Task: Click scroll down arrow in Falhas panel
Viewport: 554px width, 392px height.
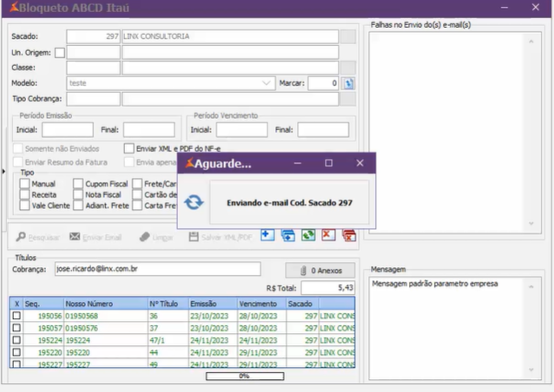Action: coord(531,224)
